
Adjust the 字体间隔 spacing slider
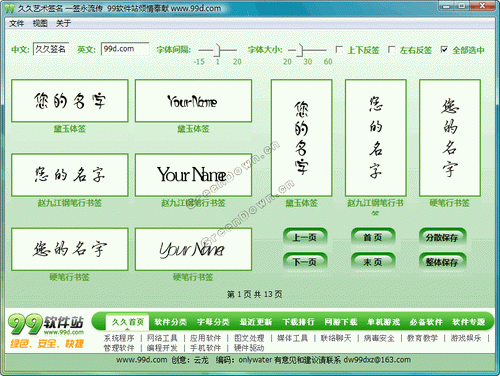pos(217,50)
